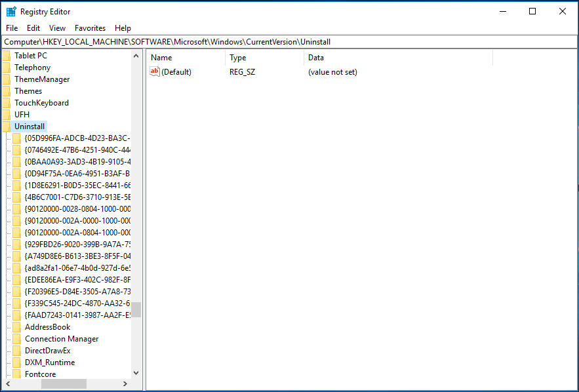This screenshot has height=392, width=579.
Task: Click the REG_SZ type cell
Action: point(242,72)
